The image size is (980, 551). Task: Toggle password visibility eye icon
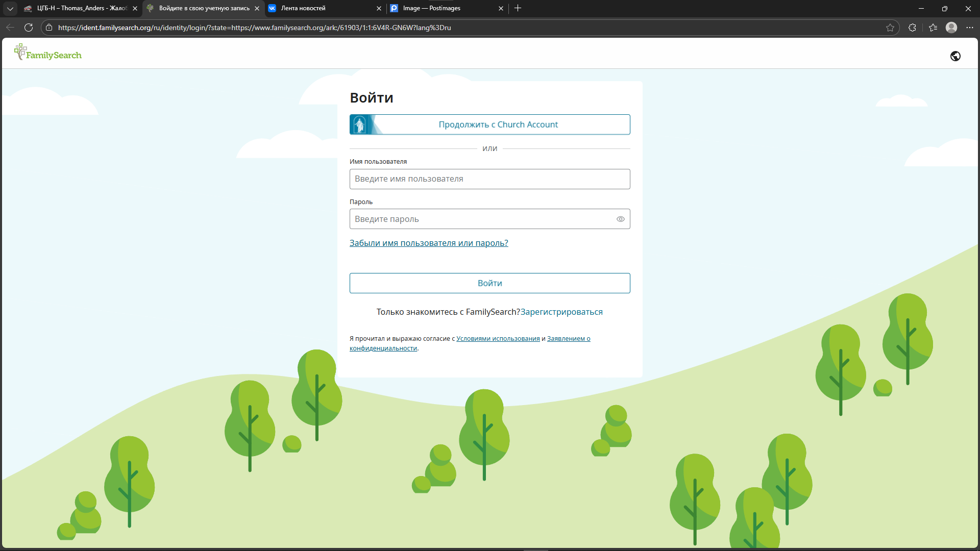click(620, 219)
